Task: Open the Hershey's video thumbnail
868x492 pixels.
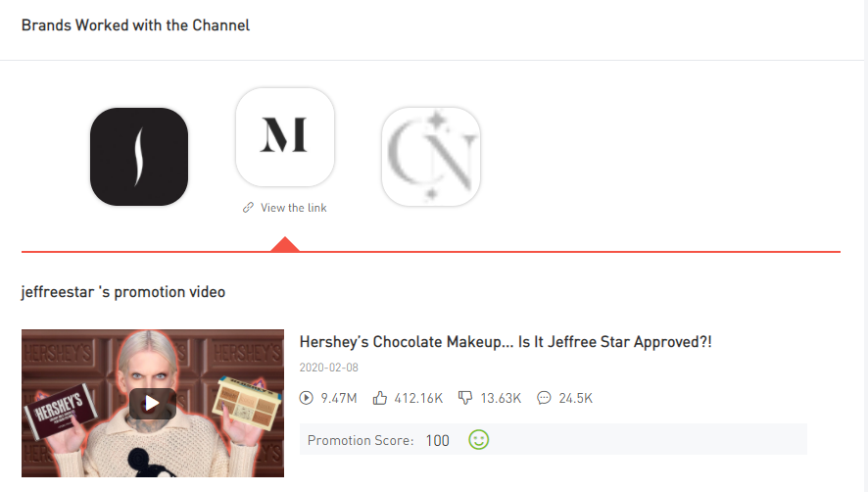Action: 153,404
